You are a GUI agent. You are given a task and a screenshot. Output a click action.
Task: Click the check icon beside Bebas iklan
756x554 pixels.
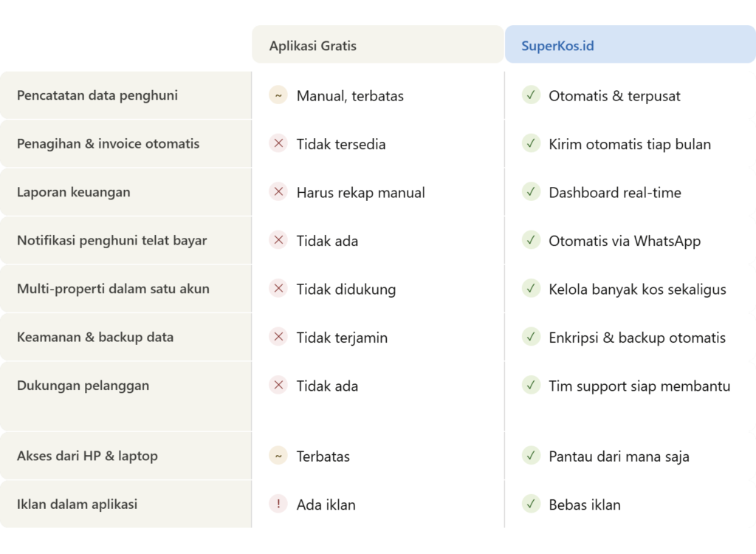(531, 505)
